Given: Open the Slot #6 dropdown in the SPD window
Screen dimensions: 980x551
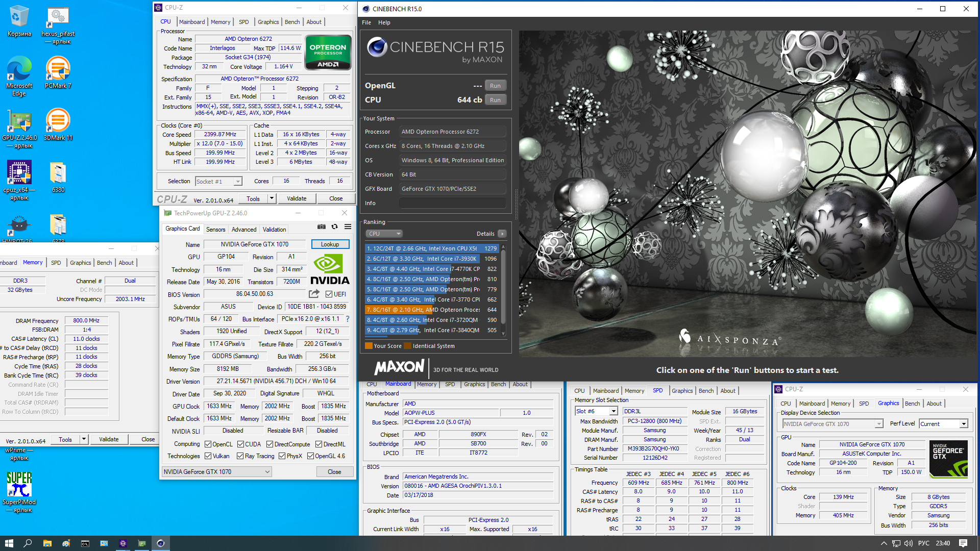Looking at the screenshot, I should click(x=596, y=411).
